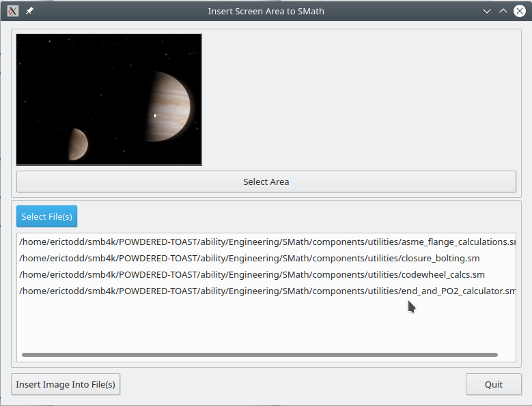532x406 pixels.
Task: Click the horizontal scrollbar of the file list
Action: (x=260, y=355)
